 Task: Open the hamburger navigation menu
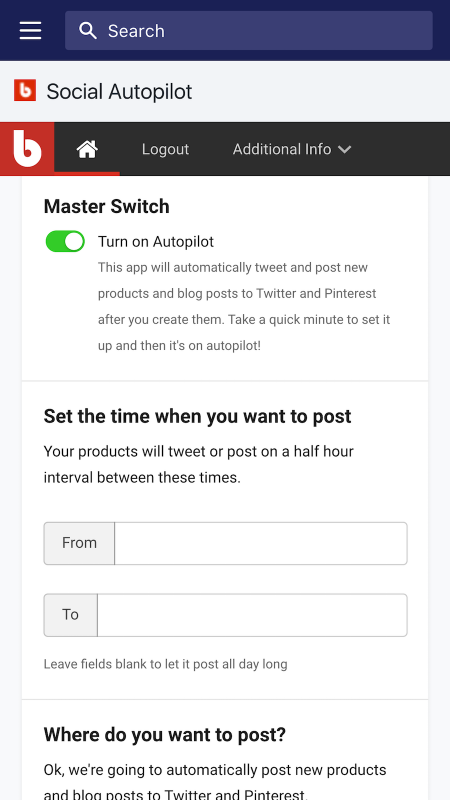[x=31, y=31]
